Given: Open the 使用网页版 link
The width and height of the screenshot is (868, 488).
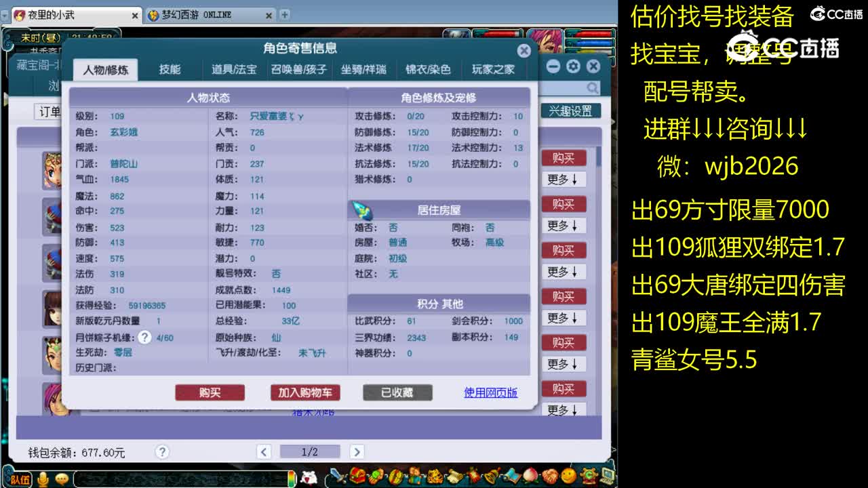Looking at the screenshot, I should (x=491, y=392).
